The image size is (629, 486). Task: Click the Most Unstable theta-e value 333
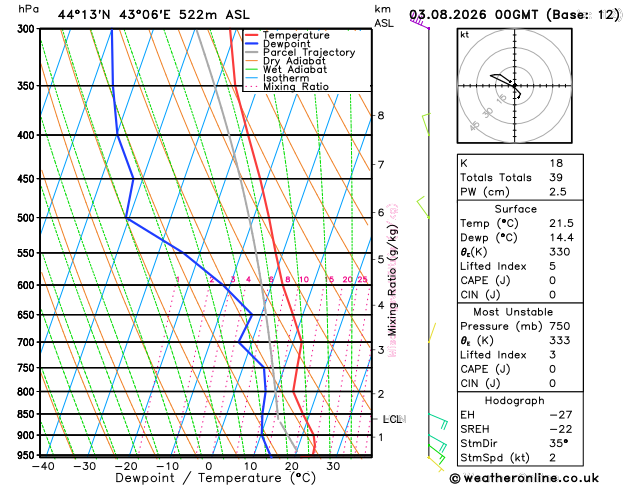tap(560, 340)
